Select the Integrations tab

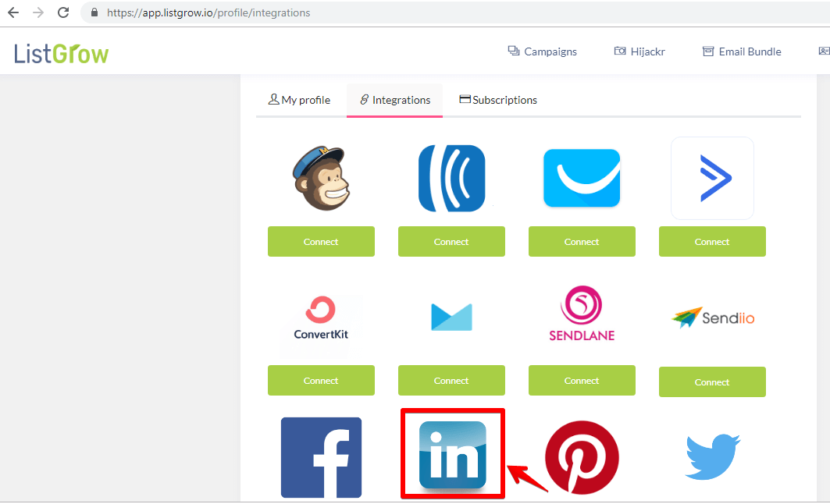pyautogui.click(x=395, y=99)
